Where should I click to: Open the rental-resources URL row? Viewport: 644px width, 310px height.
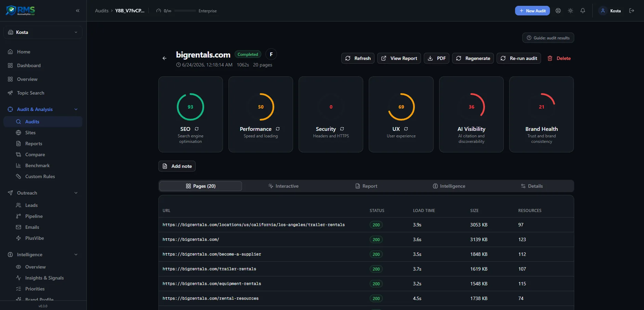pos(366,298)
